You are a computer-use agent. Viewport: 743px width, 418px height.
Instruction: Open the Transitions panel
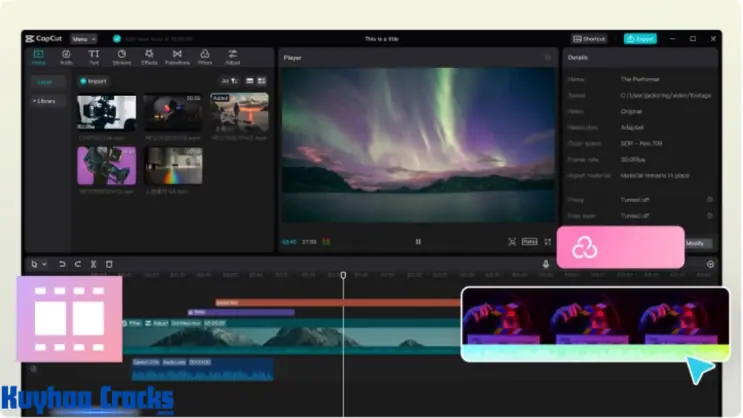(x=177, y=57)
